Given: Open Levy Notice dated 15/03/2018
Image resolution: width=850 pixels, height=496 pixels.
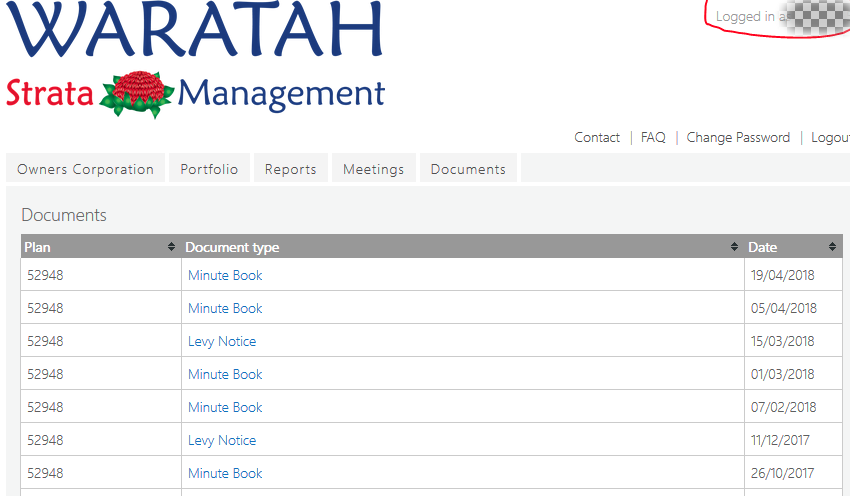Looking at the screenshot, I should 222,342.
